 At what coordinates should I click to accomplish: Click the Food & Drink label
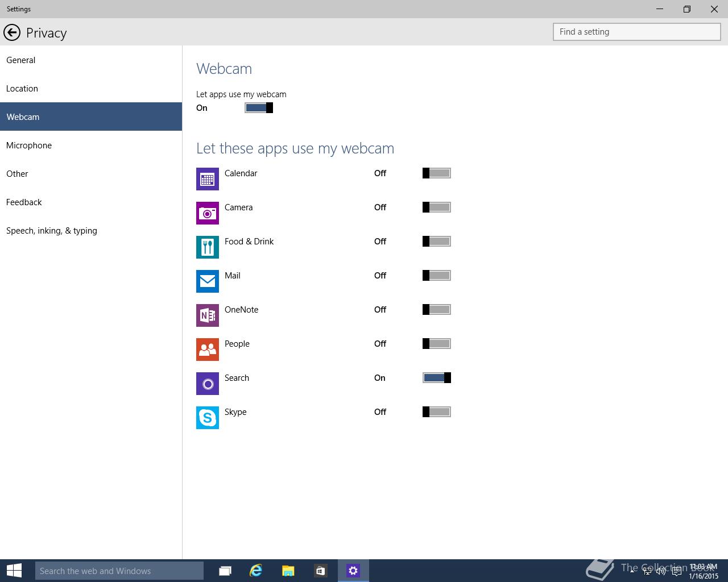pos(249,242)
